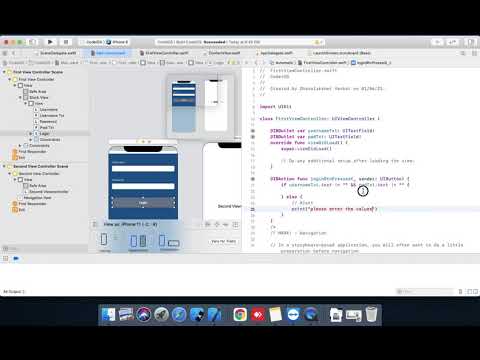Open FirstViewController.swift in jump bar
The height and width of the screenshot is (360, 480).
(322, 63)
